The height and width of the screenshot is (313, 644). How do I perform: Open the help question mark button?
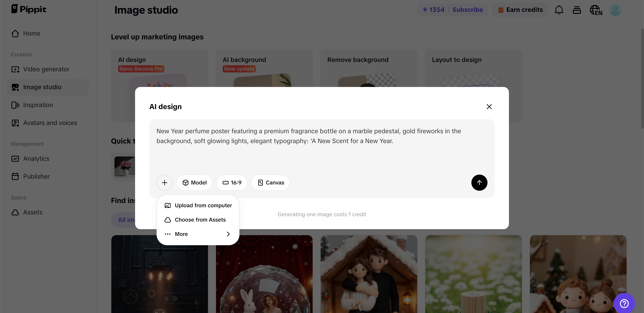624,303
